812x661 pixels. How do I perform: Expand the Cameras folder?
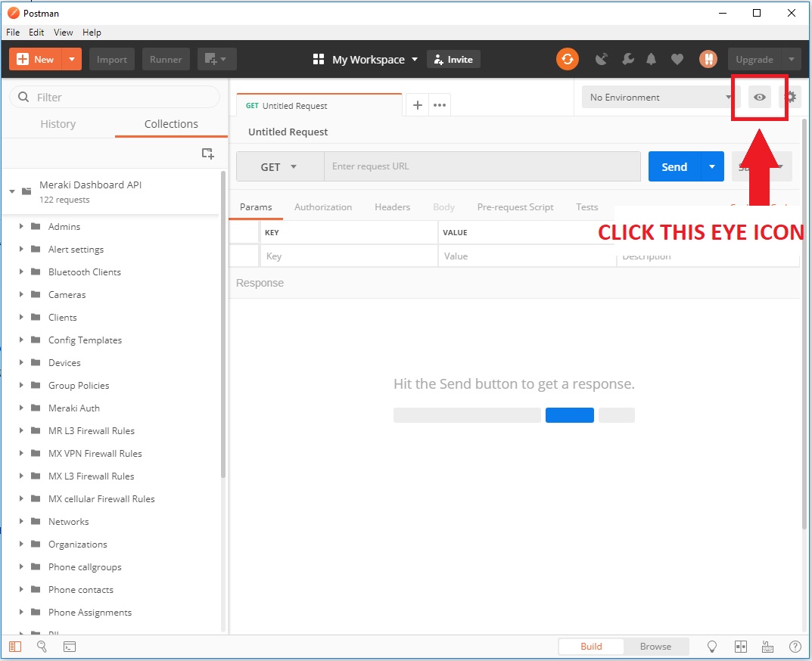tap(23, 295)
